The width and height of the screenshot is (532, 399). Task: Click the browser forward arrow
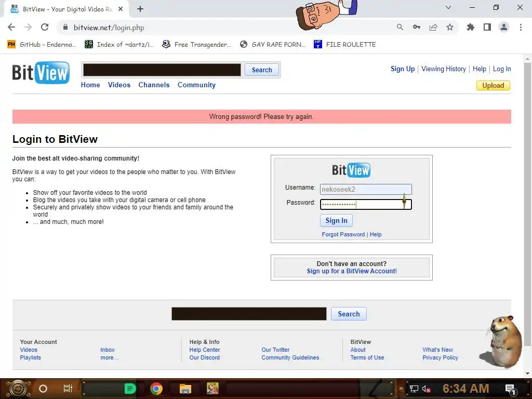[x=28, y=27]
